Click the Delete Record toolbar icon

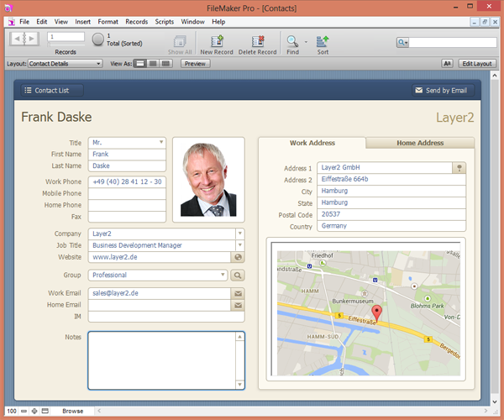pyautogui.click(x=257, y=40)
